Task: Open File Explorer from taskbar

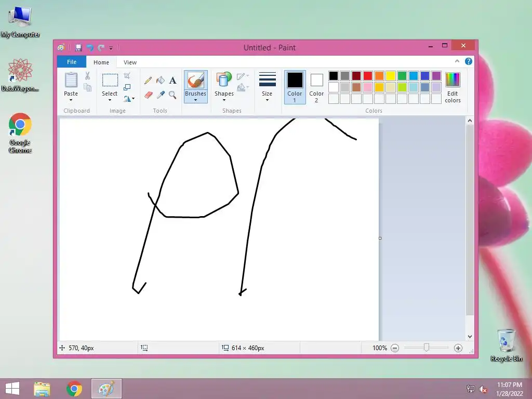Action: tap(42, 389)
